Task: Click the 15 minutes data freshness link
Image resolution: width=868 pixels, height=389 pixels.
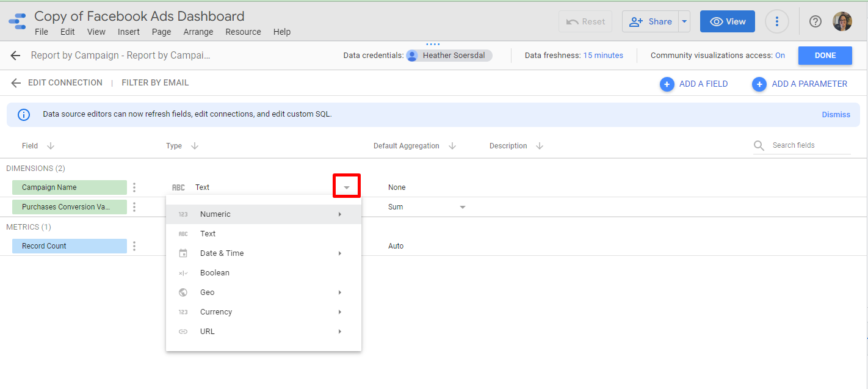Action: 603,56
